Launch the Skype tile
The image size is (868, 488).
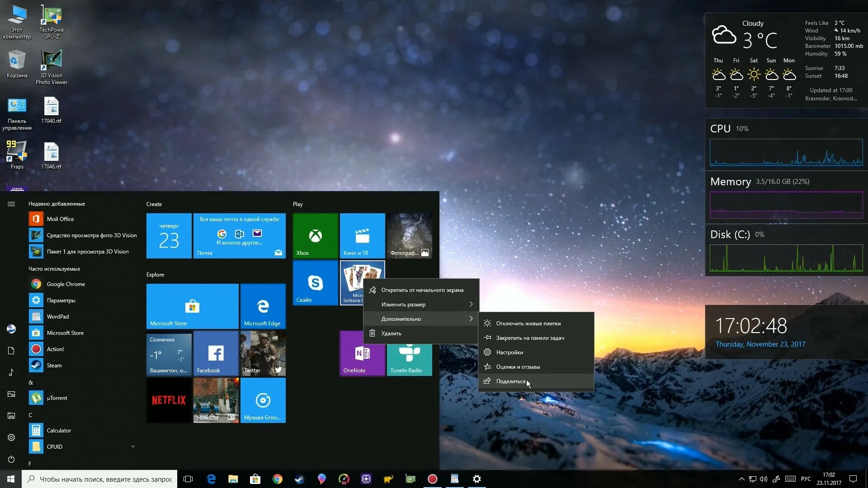315,283
